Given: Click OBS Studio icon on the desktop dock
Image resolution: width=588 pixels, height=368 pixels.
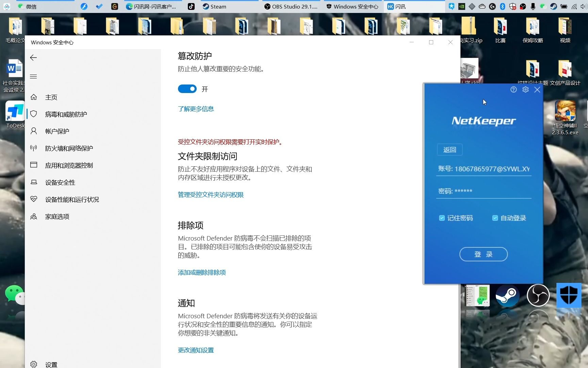Looking at the screenshot, I should tap(538, 295).
